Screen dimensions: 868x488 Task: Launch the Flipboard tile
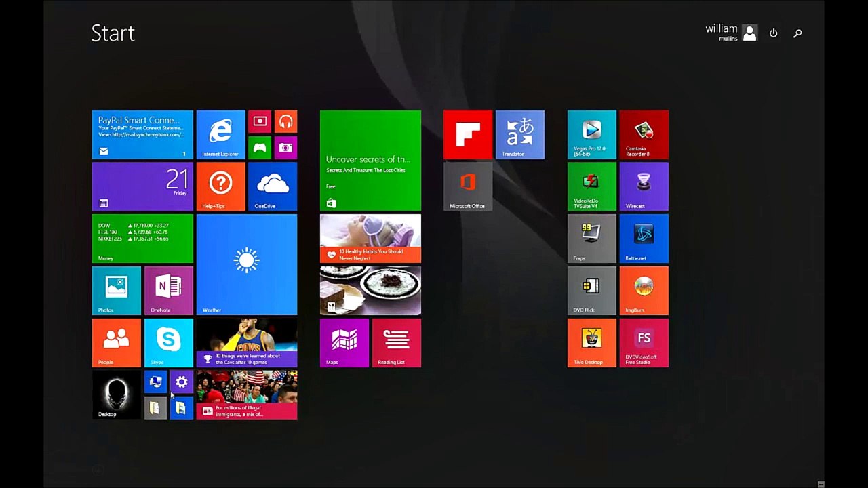coord(468,135)
